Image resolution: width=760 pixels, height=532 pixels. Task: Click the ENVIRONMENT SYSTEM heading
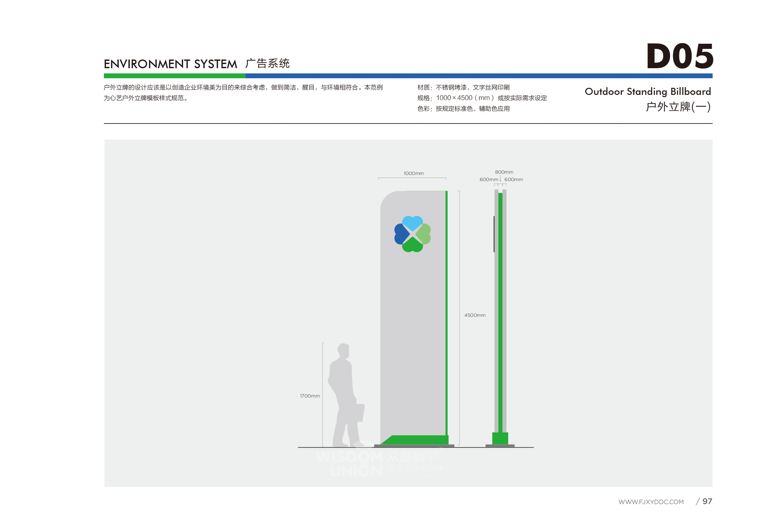click(171, 64)
